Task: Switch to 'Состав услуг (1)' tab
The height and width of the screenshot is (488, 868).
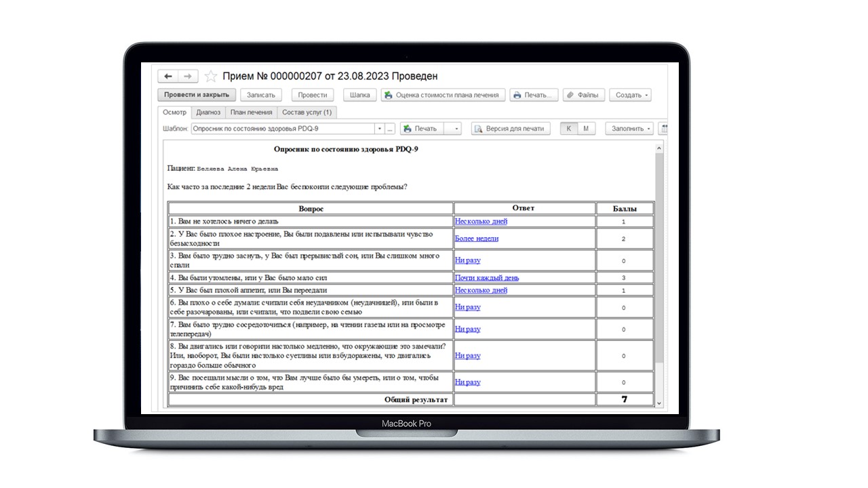Action: 307,113
